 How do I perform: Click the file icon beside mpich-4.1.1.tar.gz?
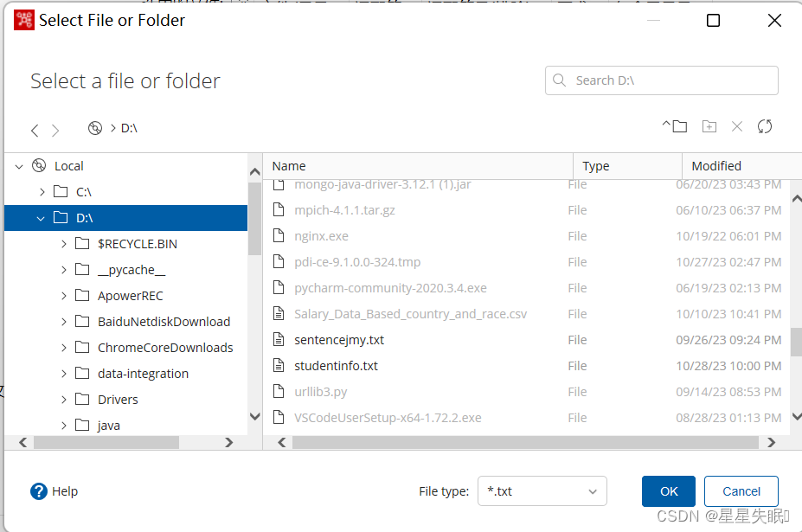tap(279, 209)
